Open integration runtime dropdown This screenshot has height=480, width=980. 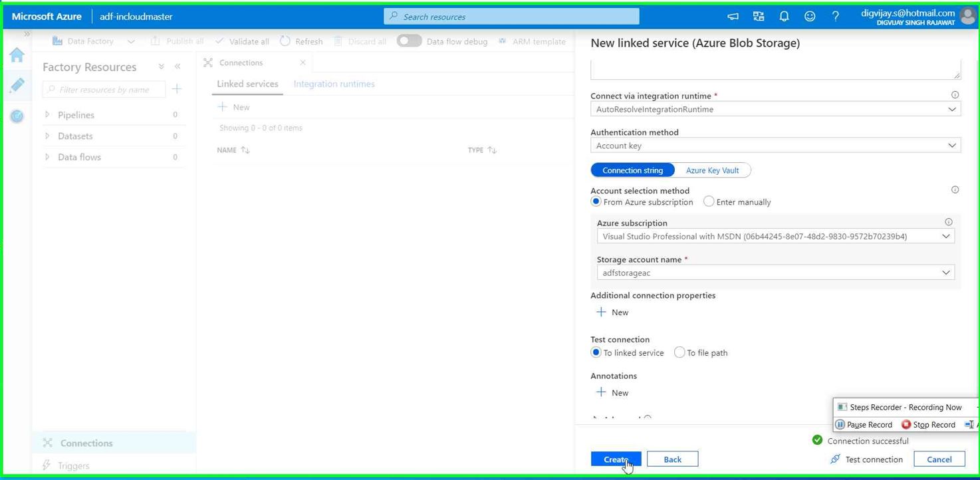coord(775,109)
